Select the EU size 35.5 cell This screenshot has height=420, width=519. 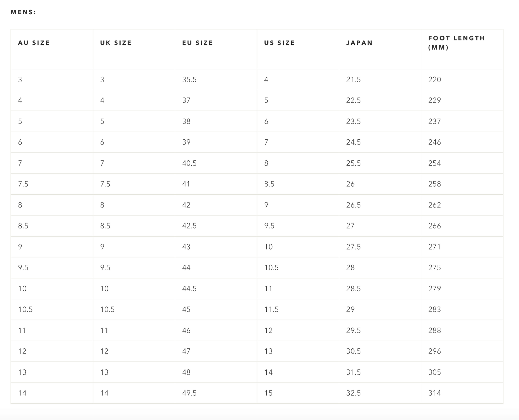click(x=189, y=80)
